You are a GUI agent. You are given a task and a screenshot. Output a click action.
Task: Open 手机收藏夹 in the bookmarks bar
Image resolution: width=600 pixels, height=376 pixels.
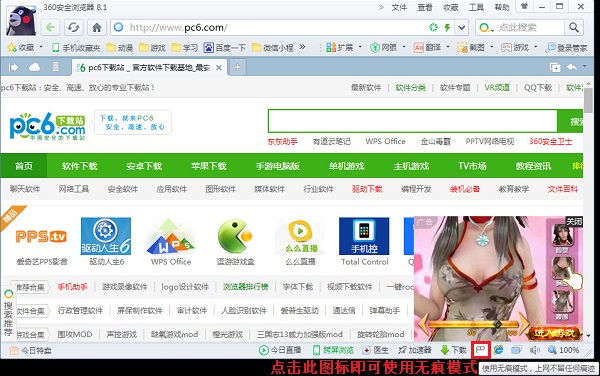pos(76,48)
